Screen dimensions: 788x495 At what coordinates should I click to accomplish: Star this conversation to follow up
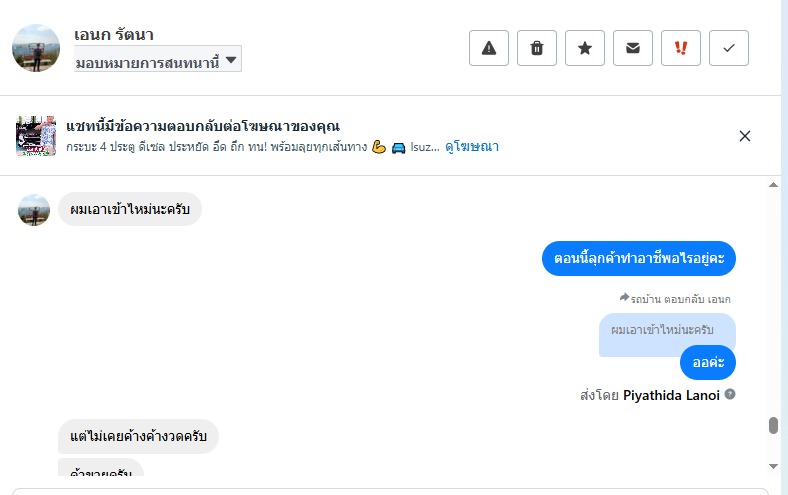(x=585, y=48)
